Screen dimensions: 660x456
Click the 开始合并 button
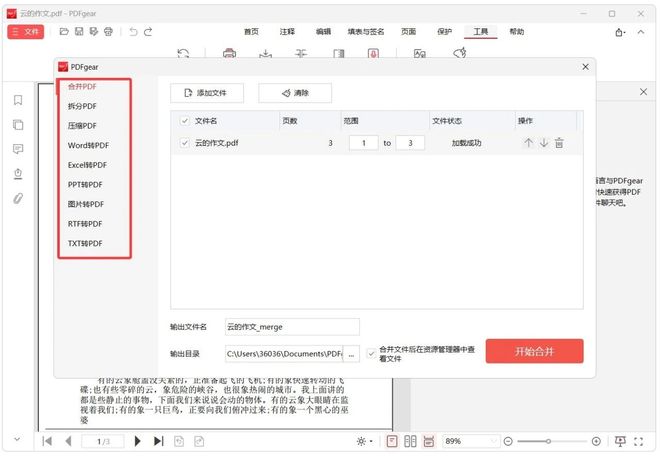click(534, 351)
